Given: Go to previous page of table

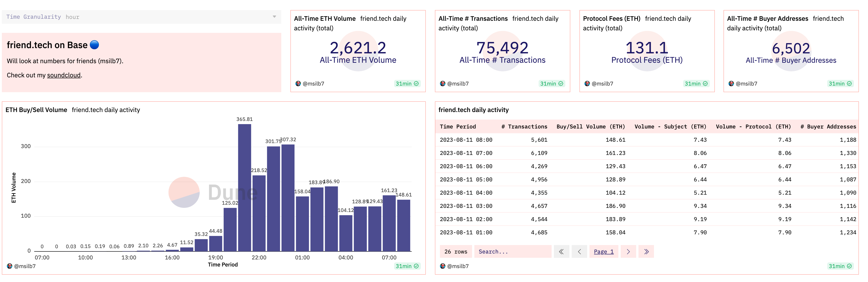Looking at the screenshot, I should (579, 252).
